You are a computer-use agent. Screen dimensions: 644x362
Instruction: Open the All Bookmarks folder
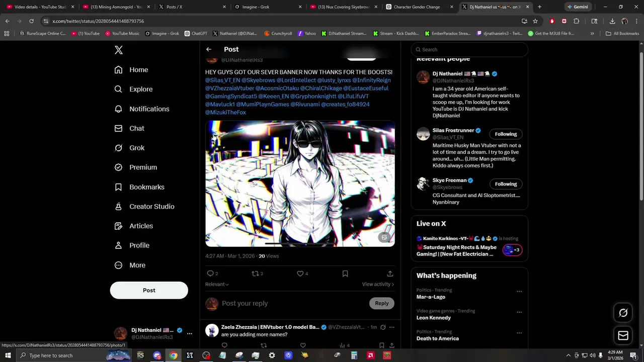pyautogui.click(x=622, y=34)
